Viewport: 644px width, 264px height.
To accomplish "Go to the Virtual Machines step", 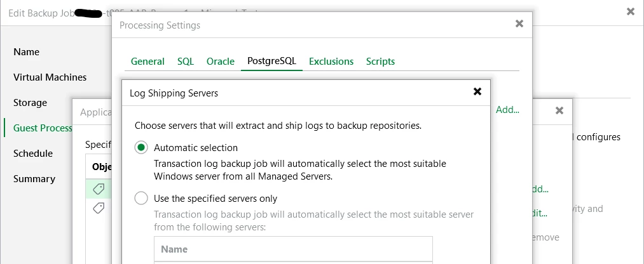I will pos(50,77).
